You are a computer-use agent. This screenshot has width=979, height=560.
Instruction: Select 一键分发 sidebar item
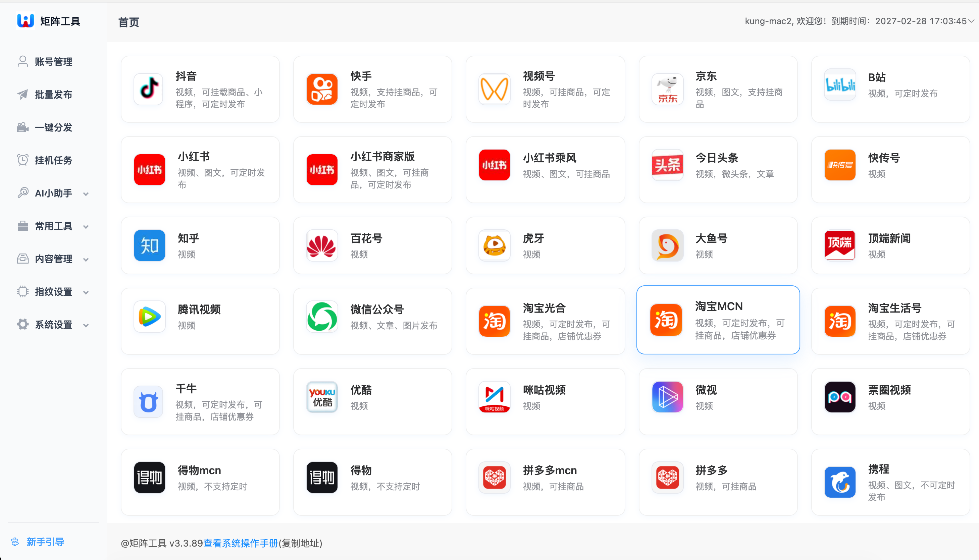pos(53,127)
